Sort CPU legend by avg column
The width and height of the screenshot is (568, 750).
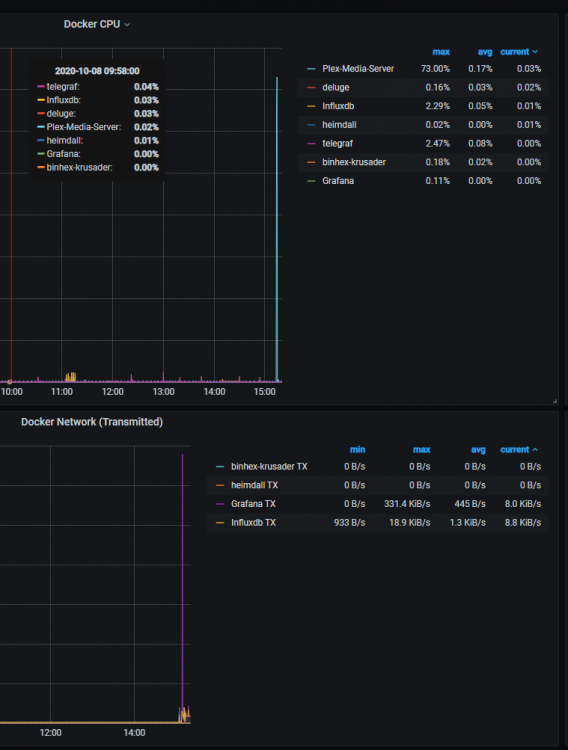click(x=485, y=52)
